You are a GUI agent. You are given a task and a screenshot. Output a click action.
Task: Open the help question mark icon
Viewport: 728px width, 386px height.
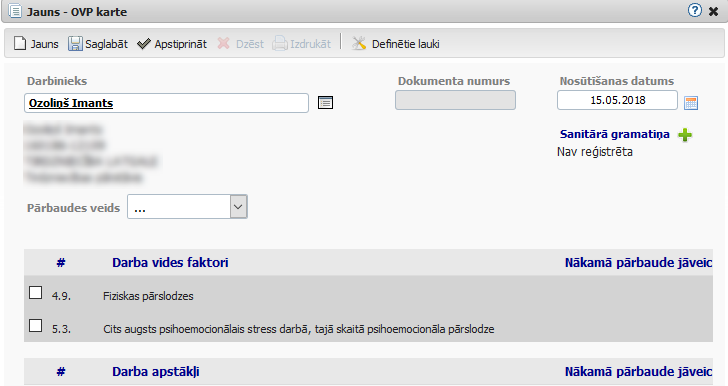(695, 10)
